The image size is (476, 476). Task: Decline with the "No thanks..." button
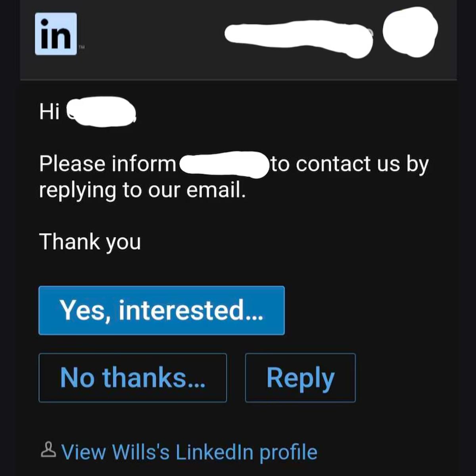tap(133, 378)
